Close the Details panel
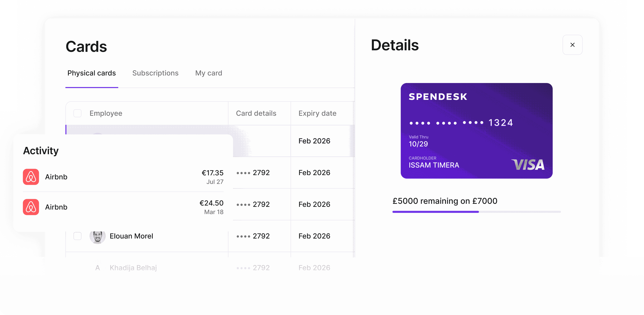The height and width of the screenshot is (315, 644). pyautogui.click(x=572, y=45)
